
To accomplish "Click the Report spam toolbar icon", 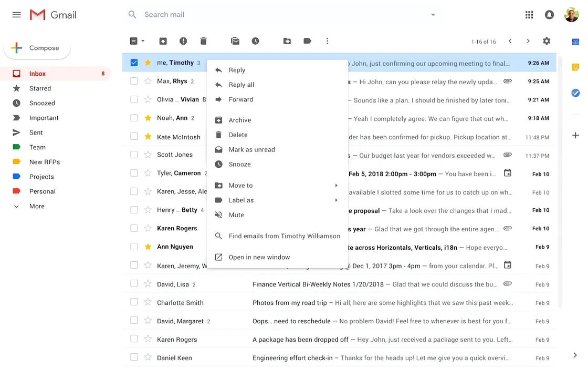I will (x=183, y=41).
